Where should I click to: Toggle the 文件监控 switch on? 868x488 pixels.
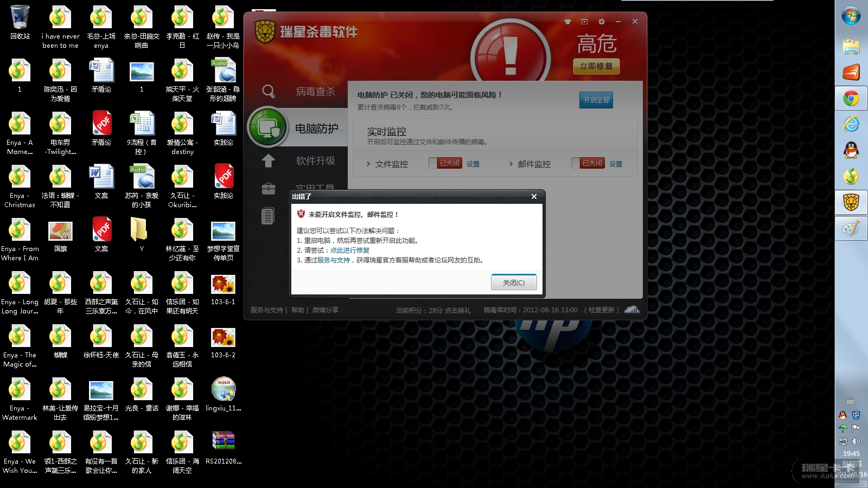[445, 163]
